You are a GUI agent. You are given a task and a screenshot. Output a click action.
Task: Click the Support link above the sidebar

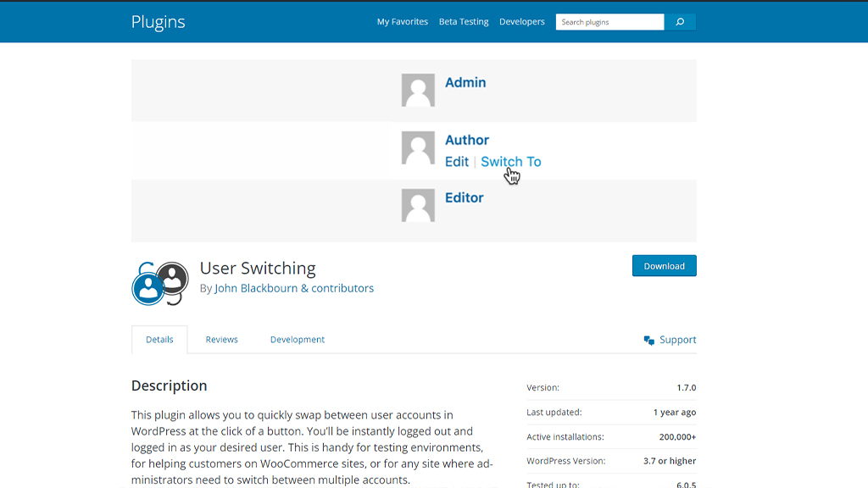pyautogui.click(x=676, y=339)
